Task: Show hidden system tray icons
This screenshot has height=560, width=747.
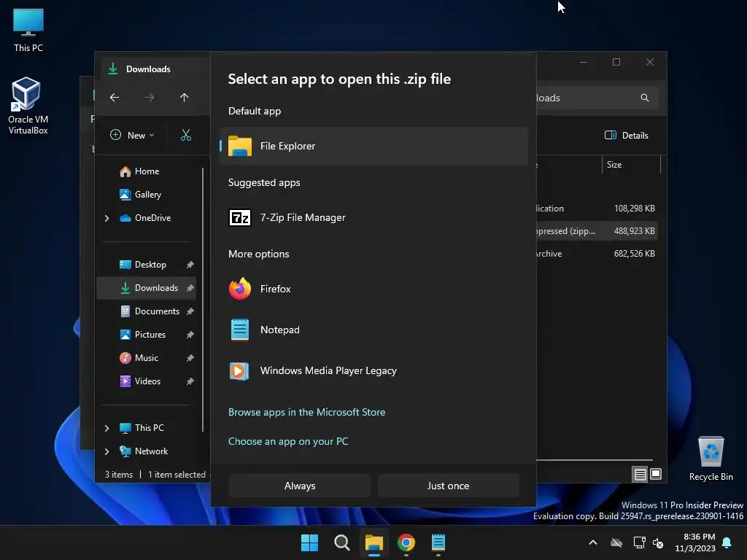Action: pyautogui.click(x=593, y=542)
